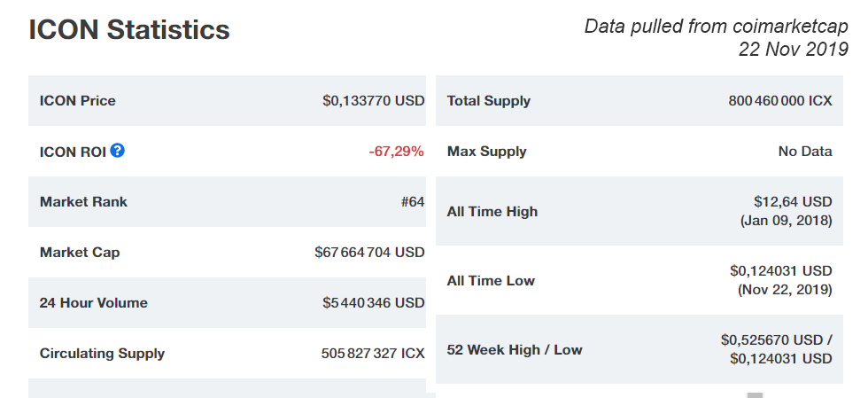The width and height of the screenshot is (868, 398).
Task: Click the Circulating Supply label
Action: (x=102, y=354)
